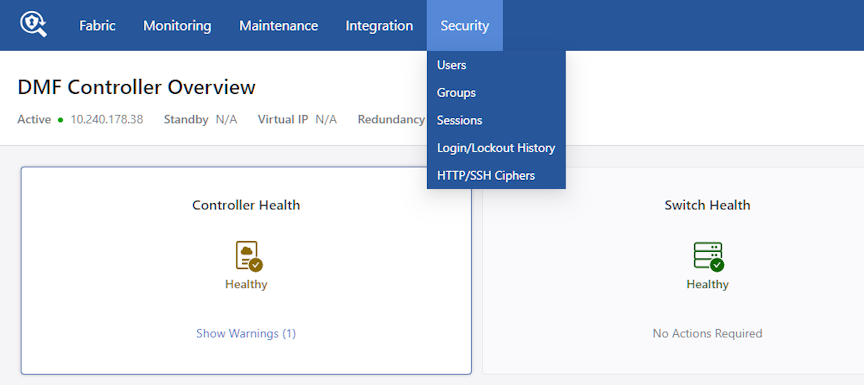Viewport: 864px width, 385px height.
Task: Click the Switch Health server icon
Action: click(709, 257)
